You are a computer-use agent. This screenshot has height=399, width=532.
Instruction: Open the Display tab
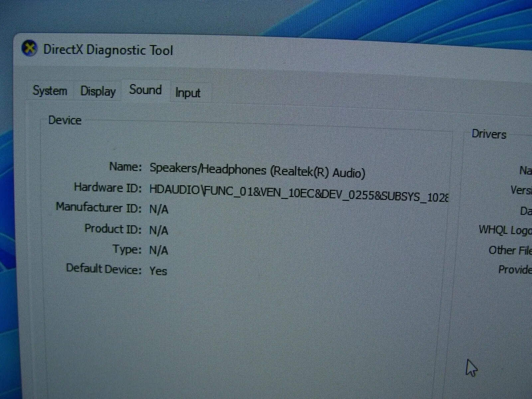click(x=98, y=91)
